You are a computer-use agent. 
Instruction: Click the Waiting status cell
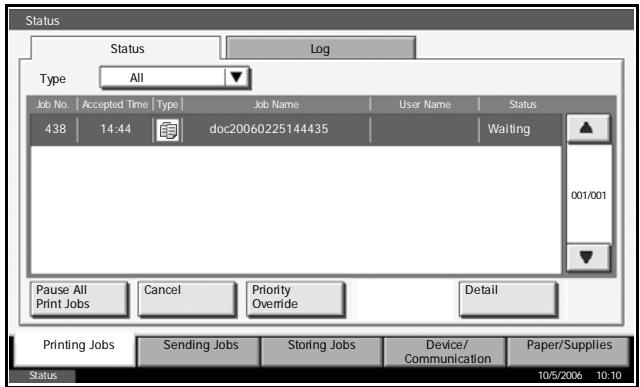[x=520, y=130]
